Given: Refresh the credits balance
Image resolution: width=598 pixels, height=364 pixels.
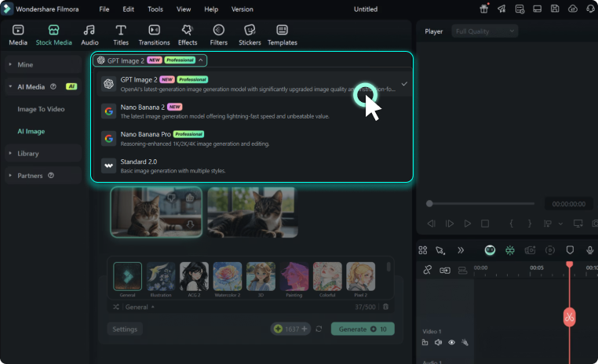Looking at the screenshot, I should [319, 329].
